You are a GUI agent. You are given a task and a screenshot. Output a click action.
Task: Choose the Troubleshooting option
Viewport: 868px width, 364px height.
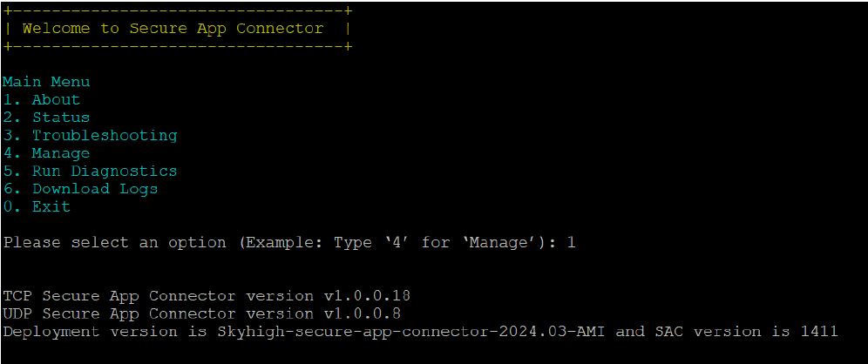(x=91, y=136)
